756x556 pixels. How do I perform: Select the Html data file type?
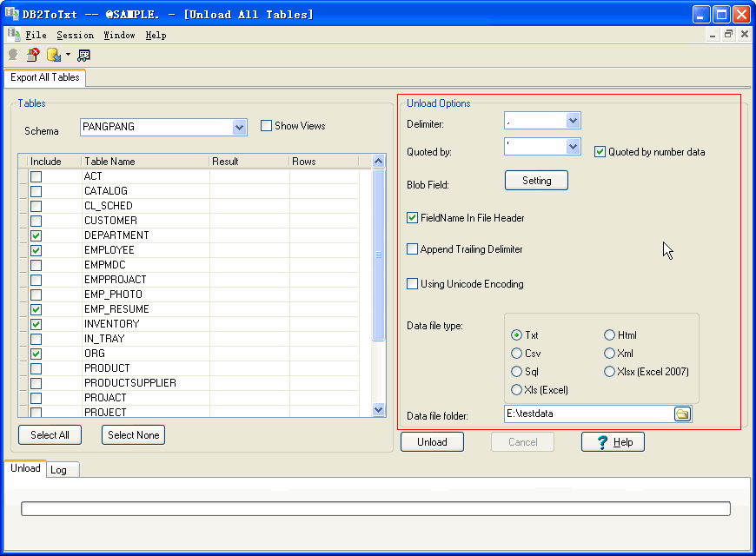pyautogui.click(x=609, y=335)
